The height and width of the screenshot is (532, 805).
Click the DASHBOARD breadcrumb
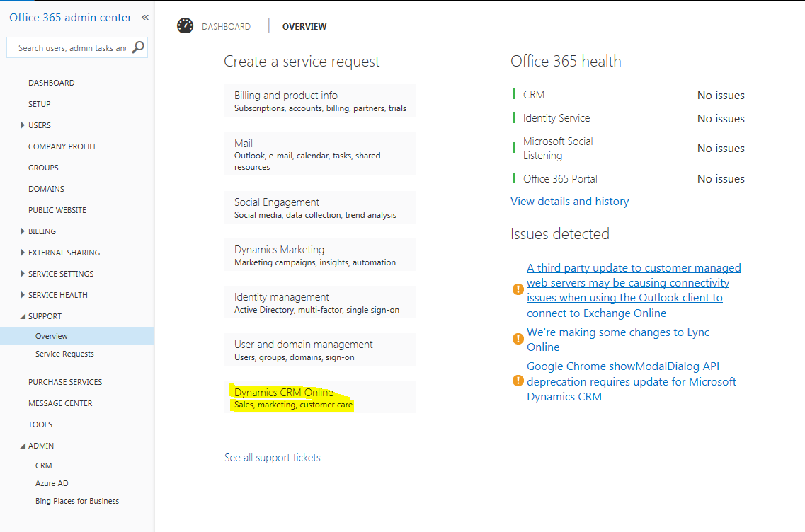point(226,27)
